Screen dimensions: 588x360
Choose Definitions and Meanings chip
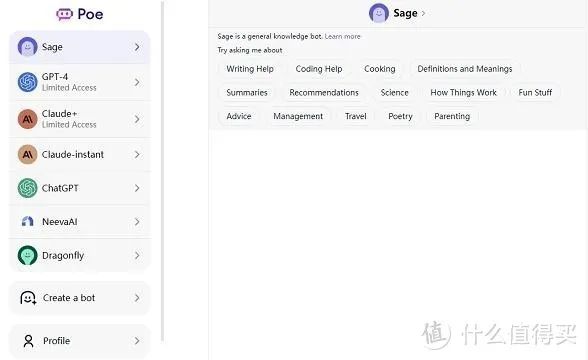point(465,69)
